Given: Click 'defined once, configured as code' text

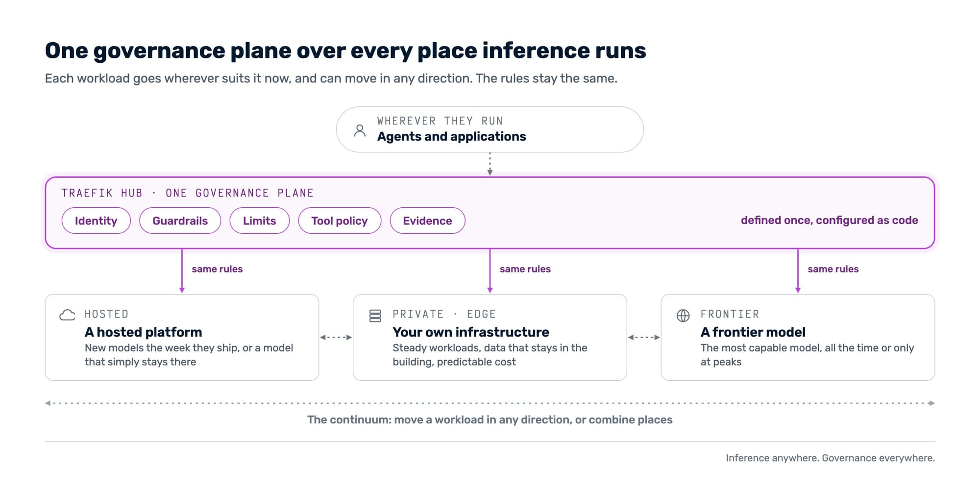Looking at the screenshot, I should (829, 220).
